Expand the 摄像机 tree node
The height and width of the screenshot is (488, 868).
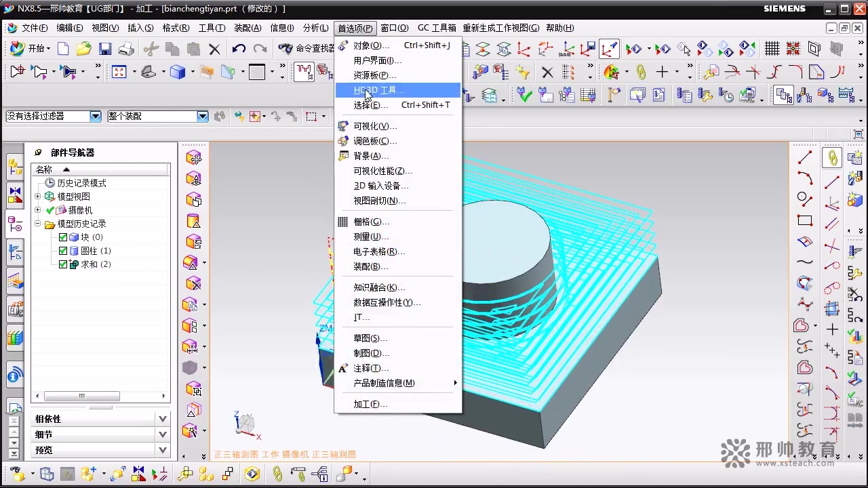point(38,210)
